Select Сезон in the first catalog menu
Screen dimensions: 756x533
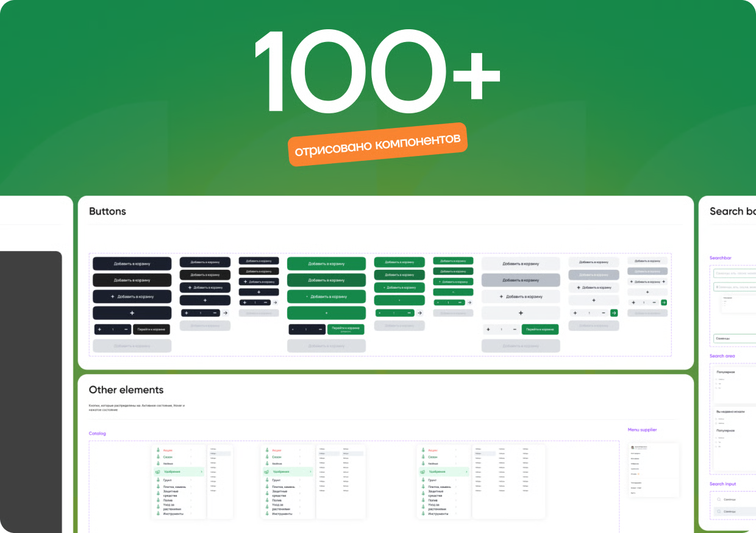click(x=168, y=457)
